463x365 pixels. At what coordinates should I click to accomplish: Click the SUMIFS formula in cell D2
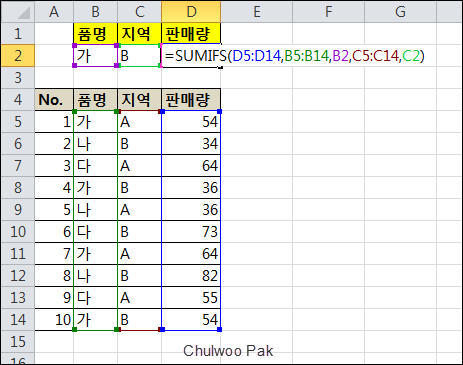294,56
